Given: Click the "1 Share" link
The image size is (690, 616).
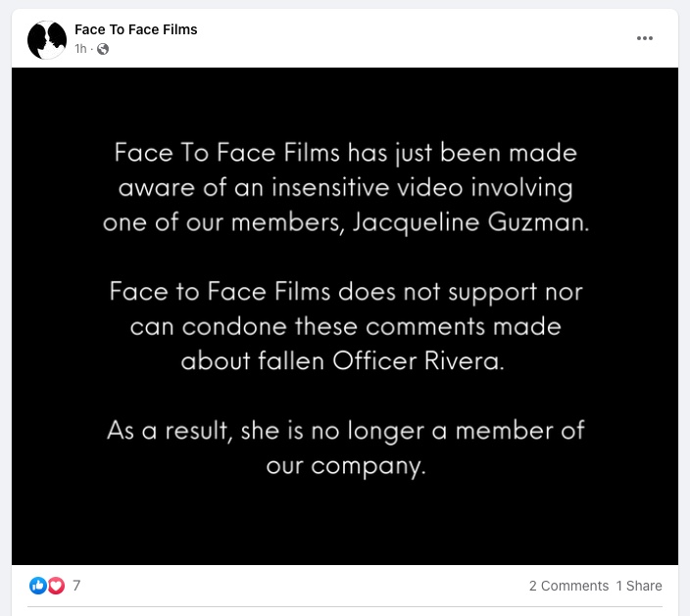Looking at the screenshot, I should (639, 586).
